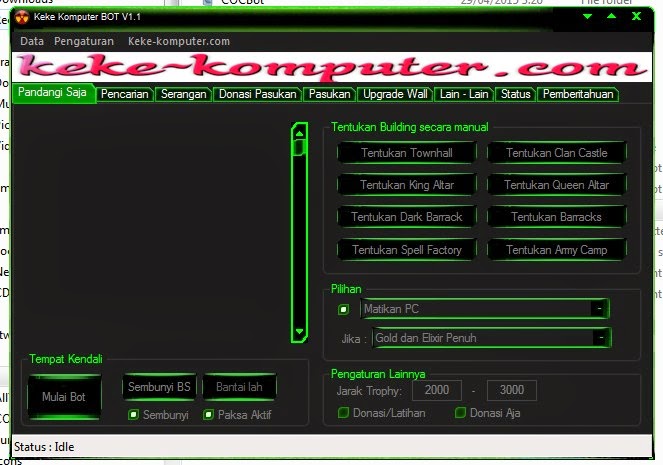
Task: Click the Status : Idle text
Action: (44, 447)
